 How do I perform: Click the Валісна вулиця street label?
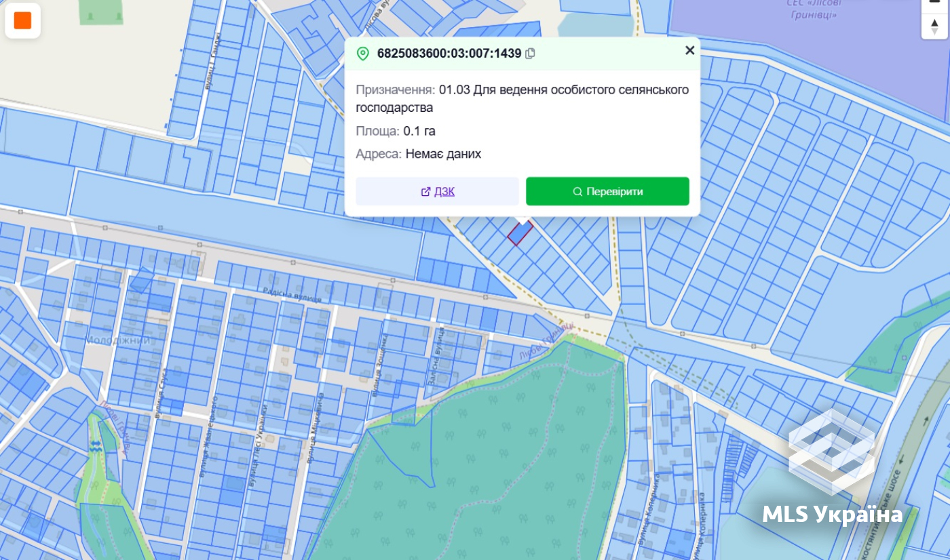(x=435, y=357)
